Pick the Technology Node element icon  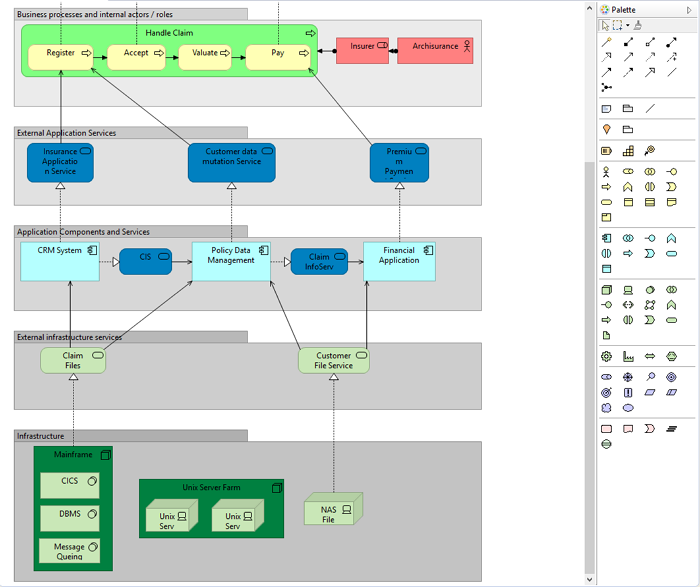606,290
